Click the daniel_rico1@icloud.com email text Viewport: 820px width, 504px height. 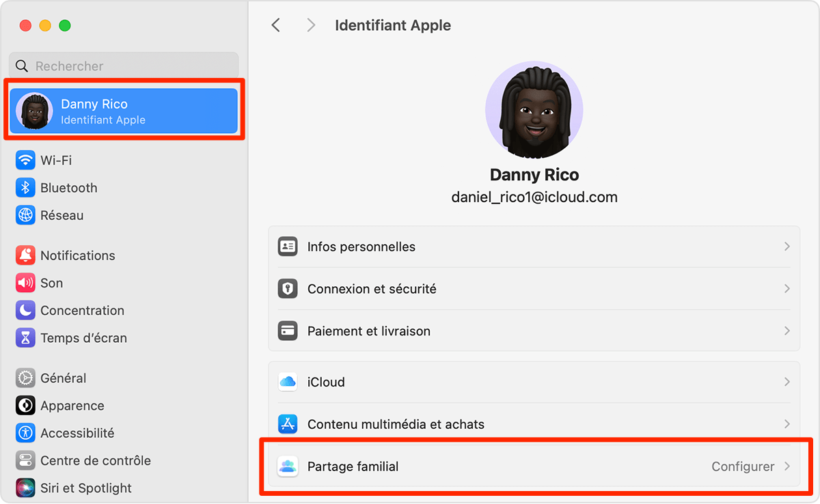tap(534, 197)
